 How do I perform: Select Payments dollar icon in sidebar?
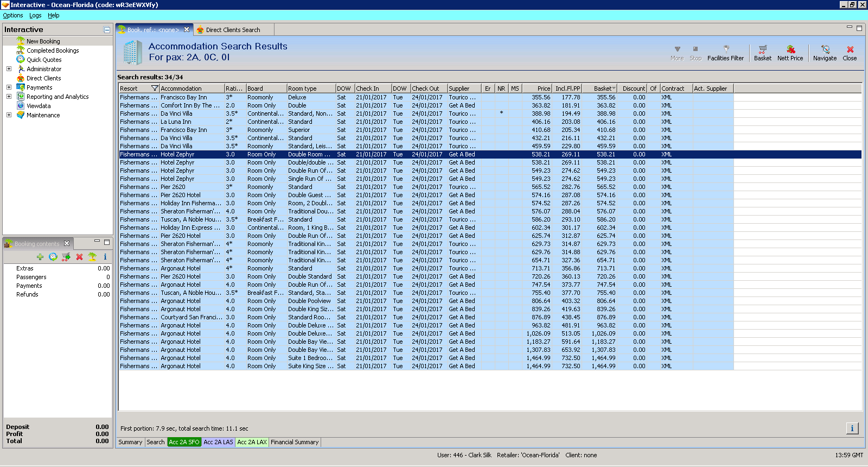[21, 87]
